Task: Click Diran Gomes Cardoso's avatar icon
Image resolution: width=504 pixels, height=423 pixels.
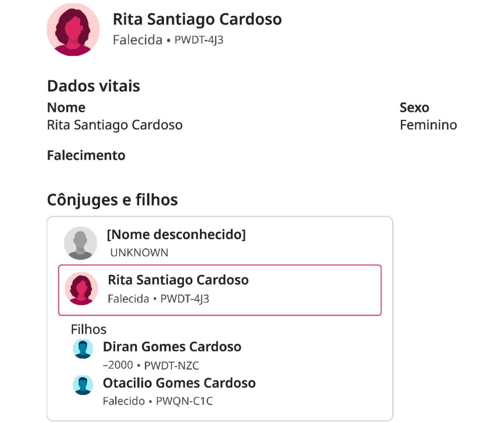Action: click(x=83, y=349)
